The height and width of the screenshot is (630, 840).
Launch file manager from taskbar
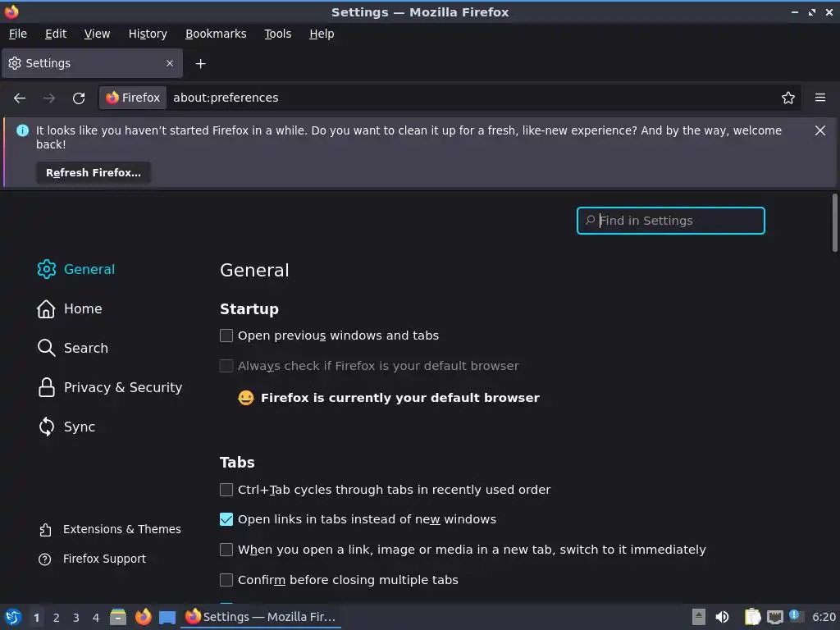click(118, 617)
